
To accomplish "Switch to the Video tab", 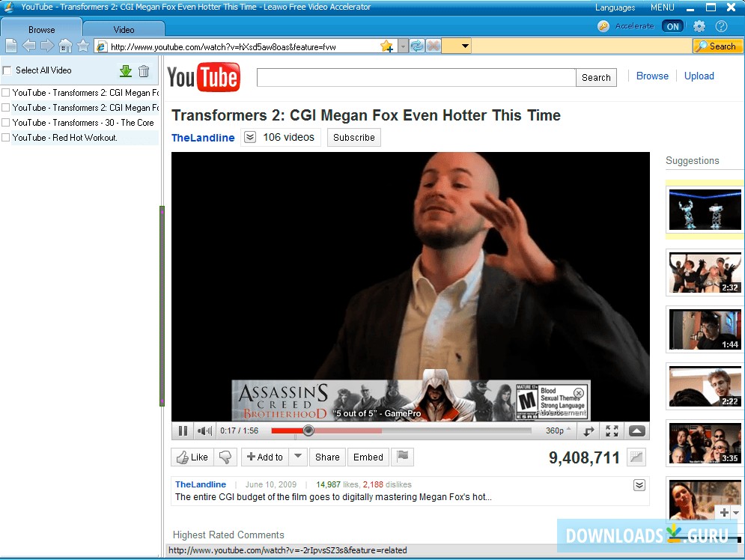I will tap(124, 29).
